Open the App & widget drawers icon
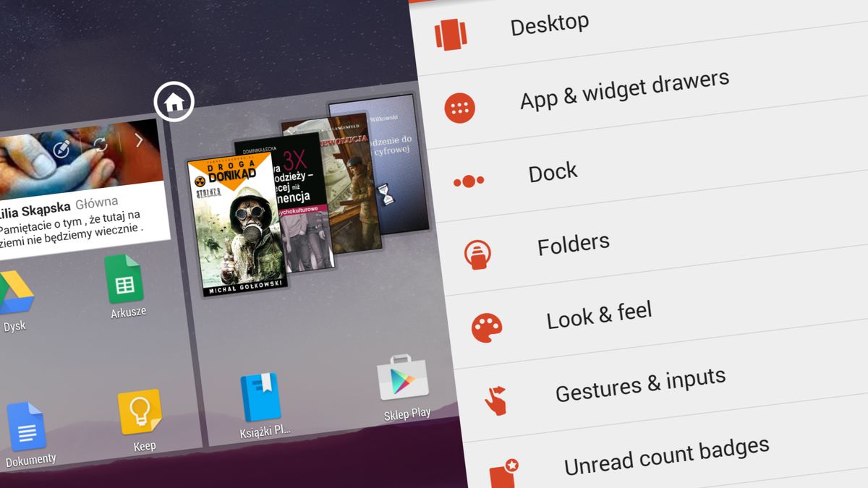This screenshot has height=488, width=868. 459,108
